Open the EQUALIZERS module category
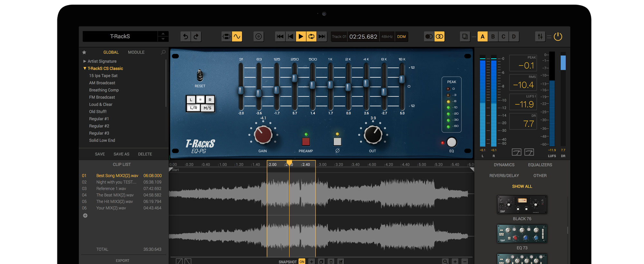The image size is (644, 264). point(540,165)
